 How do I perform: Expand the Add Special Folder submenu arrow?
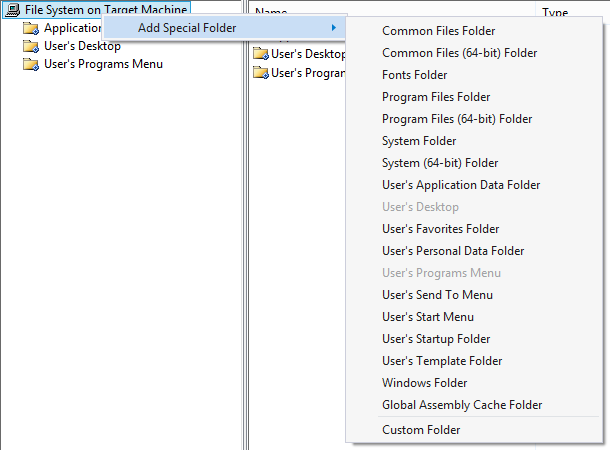[333, 28]
